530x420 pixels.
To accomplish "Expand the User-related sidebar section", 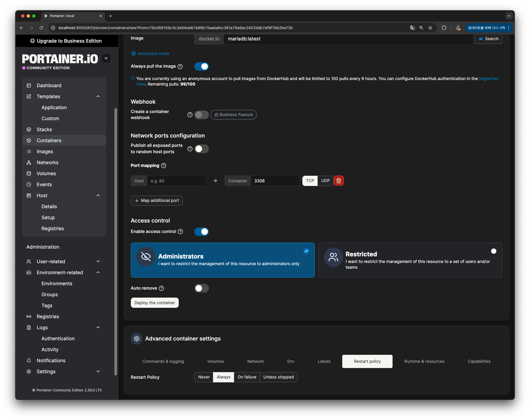I will pos(98,262).
